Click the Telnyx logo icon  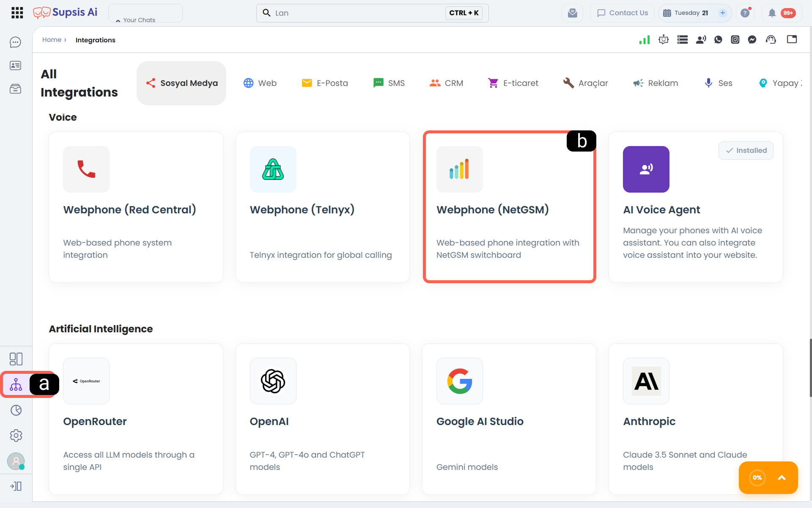coord(273,169)
